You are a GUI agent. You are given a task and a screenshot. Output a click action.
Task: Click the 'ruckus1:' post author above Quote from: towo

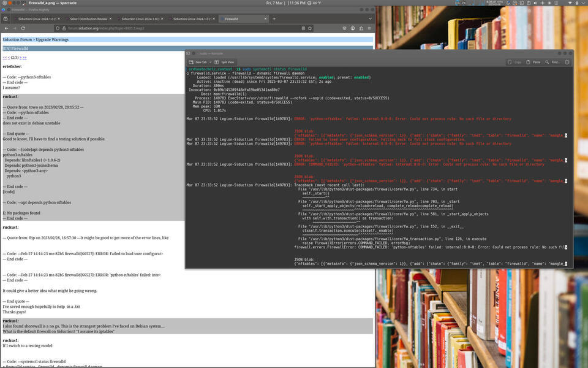[x=10, y=97]
